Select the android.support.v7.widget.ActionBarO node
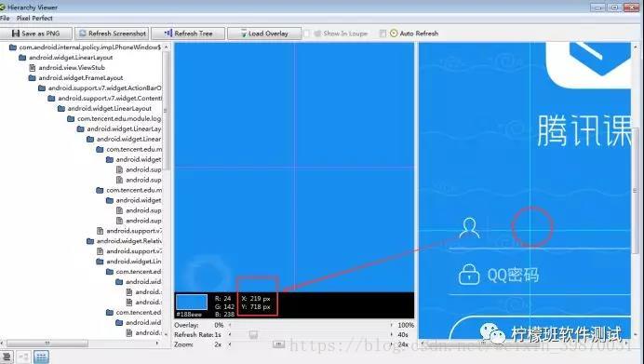Screen dimensions: 644x364 pyautogui.click(x=105, y=88)
